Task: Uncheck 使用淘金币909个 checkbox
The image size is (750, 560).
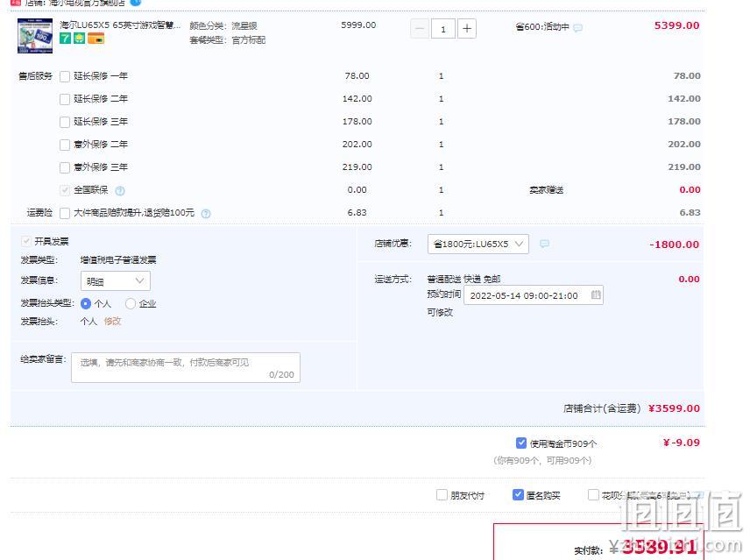Action: tap(521, 443)
